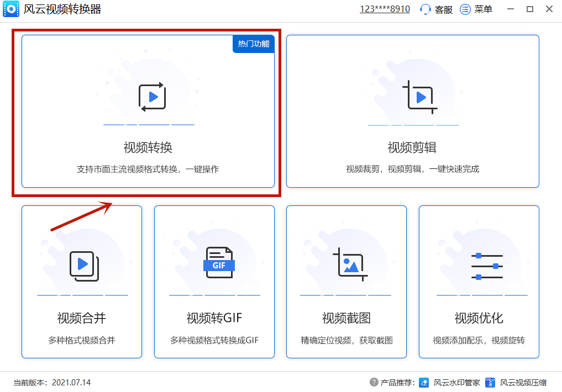
Task: Click the GIF file icon
Action: (219, 262)
